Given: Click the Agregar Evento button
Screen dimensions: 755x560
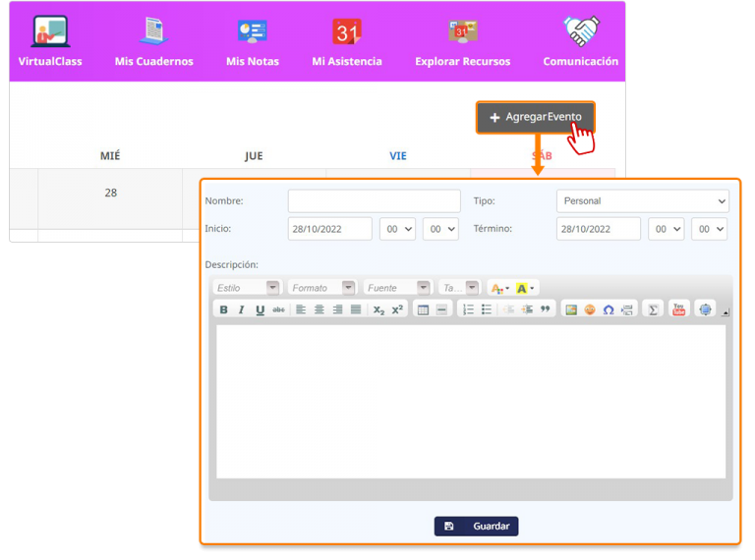Looking at the screenshot, I should 536,117.
